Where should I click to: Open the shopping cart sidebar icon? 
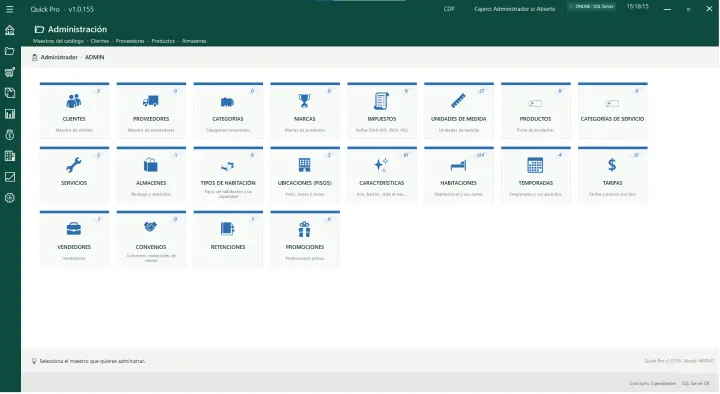tap(10, 72)
